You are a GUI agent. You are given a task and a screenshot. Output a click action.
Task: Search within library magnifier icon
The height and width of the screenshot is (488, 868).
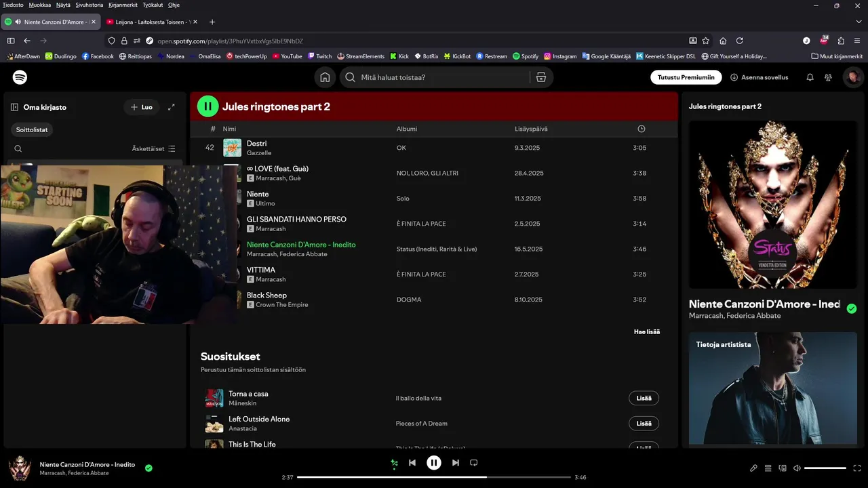coord(18,148)
